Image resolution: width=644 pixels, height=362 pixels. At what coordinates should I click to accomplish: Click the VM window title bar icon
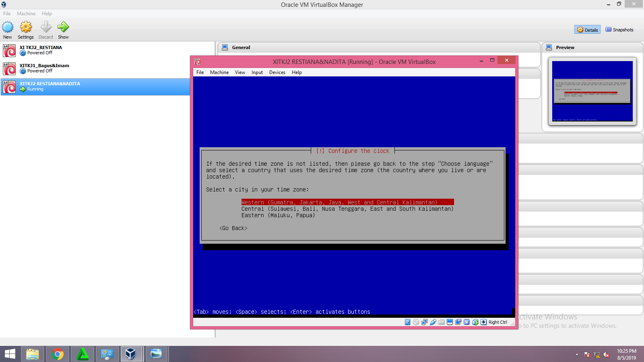click(x=197, y=62)
